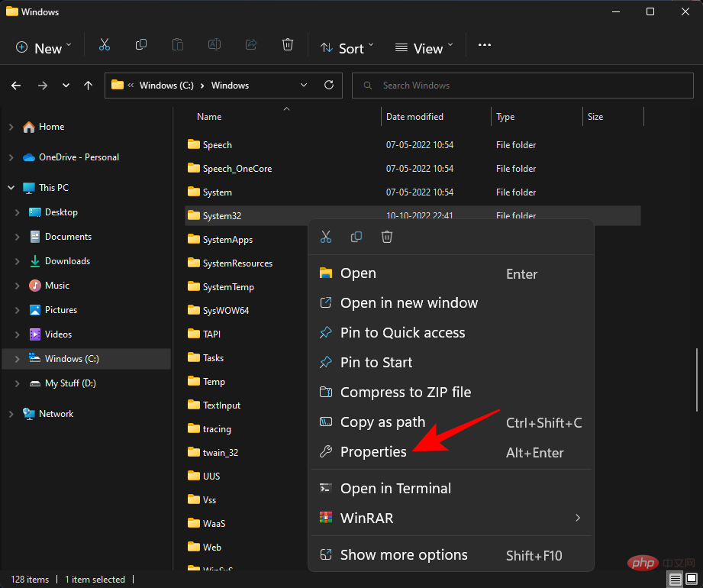The width and height of the screenshot is (703, 588).
Task: Click inside the Search Windows box
Action: click(x=522, y=85)
